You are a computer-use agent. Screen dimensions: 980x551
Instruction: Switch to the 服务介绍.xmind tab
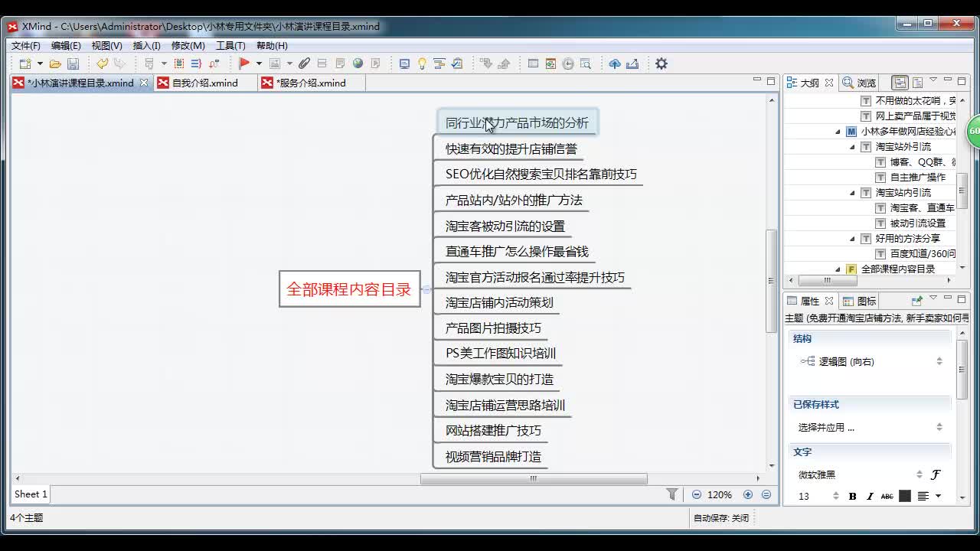pyautogui.click(x=312, y=83)
